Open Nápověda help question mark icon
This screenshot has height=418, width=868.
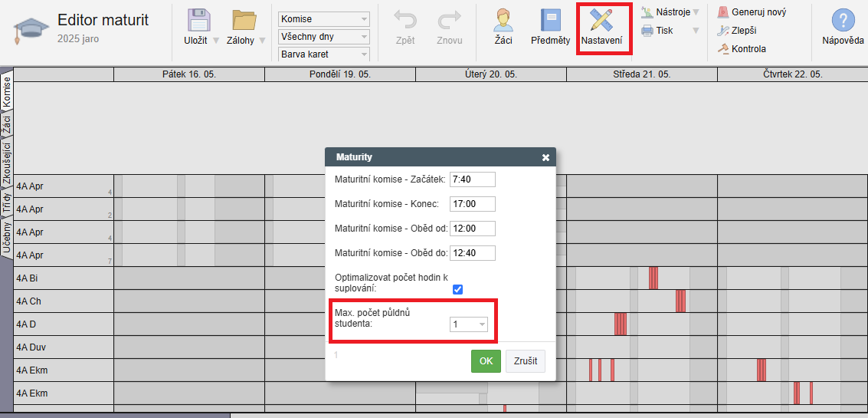pyautogui.click(x=843, y=21)
